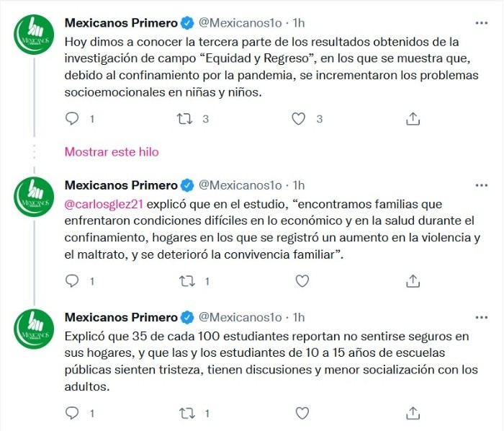Like the first tweet with 3 likes

coord(298,118)
